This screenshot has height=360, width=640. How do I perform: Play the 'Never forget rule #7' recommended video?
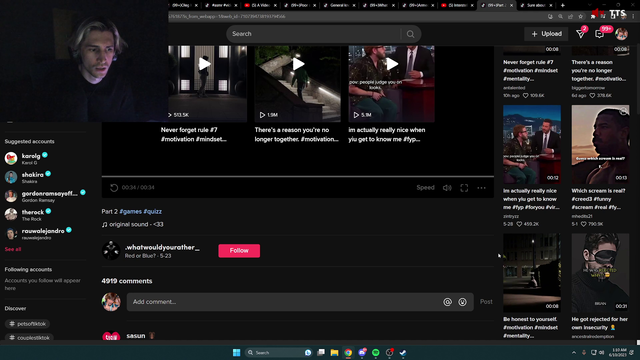click(204, 64)
